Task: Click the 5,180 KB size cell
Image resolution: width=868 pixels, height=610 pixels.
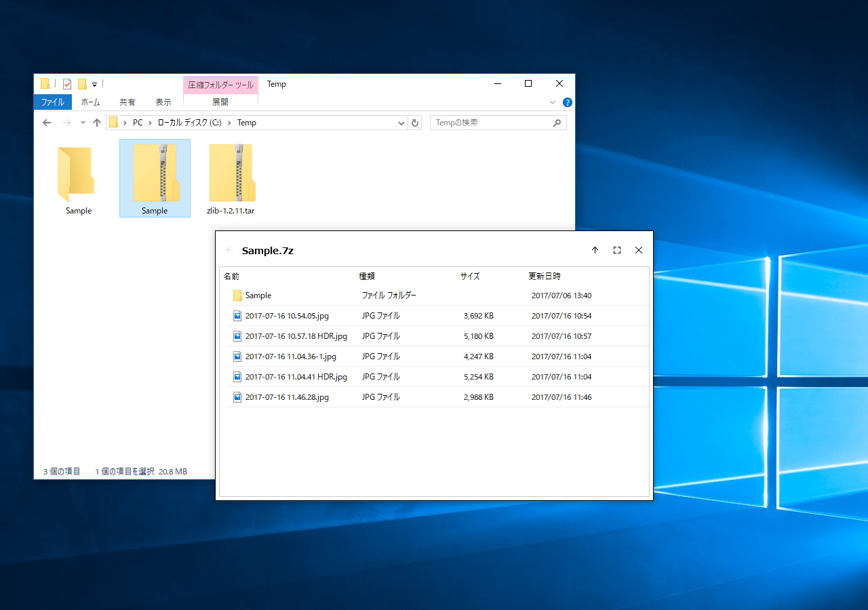Action: click(x=479, y=336)
